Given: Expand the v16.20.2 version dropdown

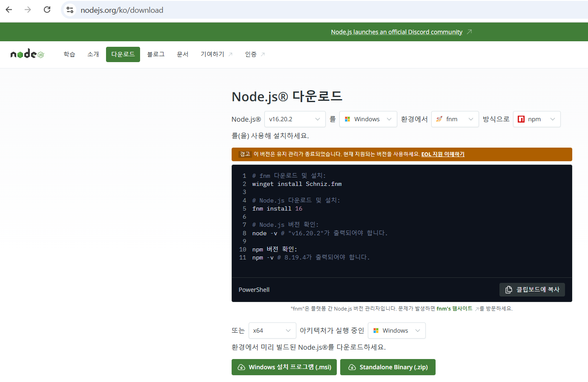Looking at the screenshot, I should pyautogui.click(x=295, y=119).
